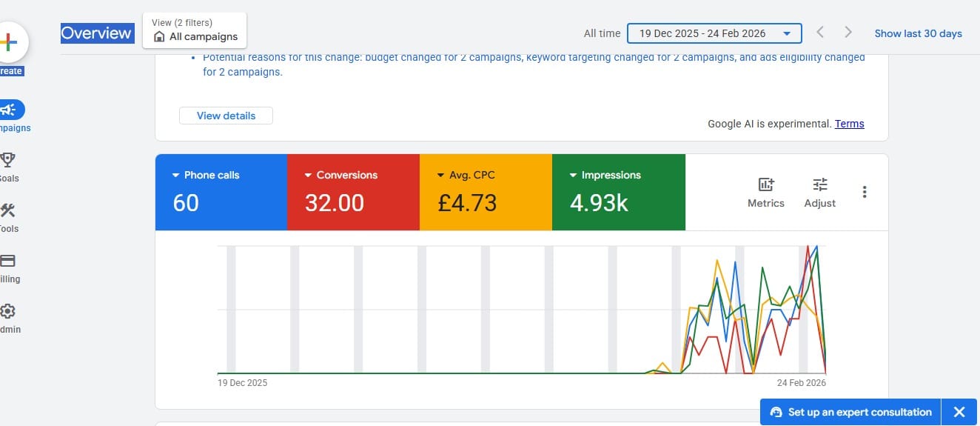Open the Campaigns megaphone icon
Viewport: 980px width, 426px height.
click(x=9, y=110)
